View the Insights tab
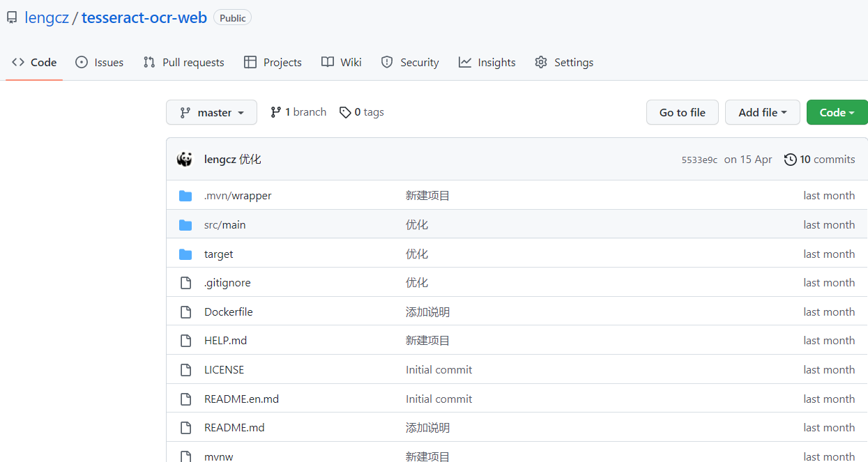 pos(487,62)
